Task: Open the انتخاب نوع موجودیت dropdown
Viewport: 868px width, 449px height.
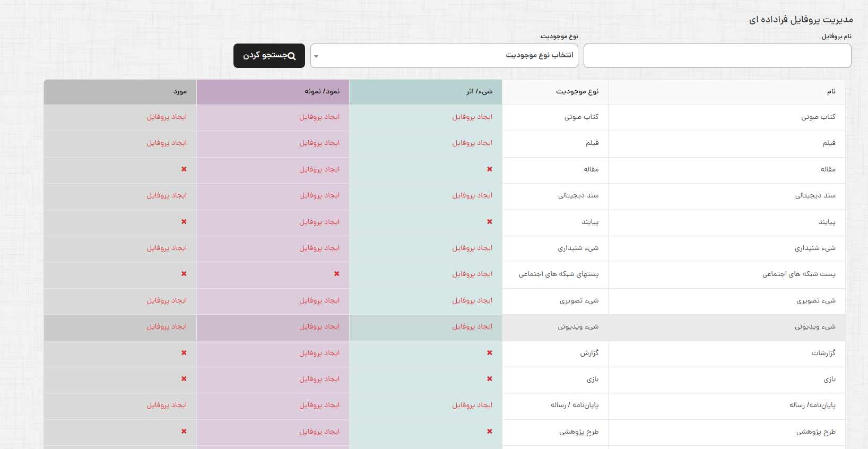Action: pos(444,56)
